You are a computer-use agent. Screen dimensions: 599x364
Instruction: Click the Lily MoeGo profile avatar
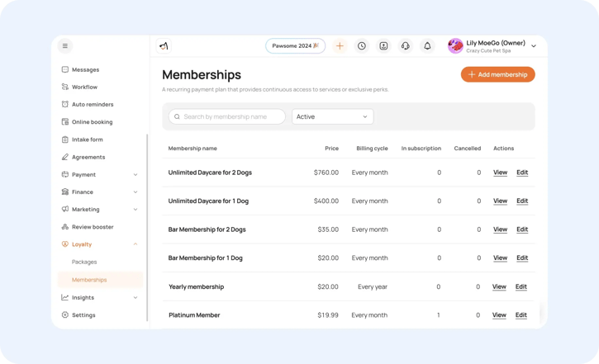455,46
